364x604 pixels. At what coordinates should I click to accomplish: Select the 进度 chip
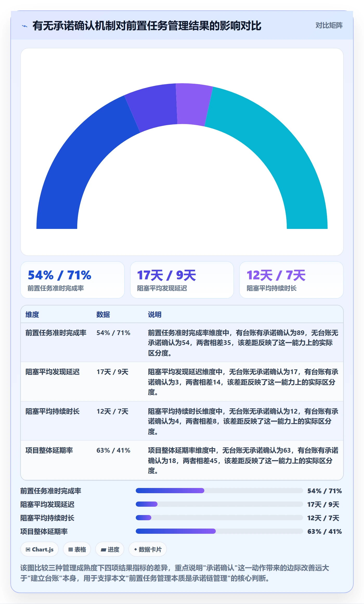click(110, 549)
